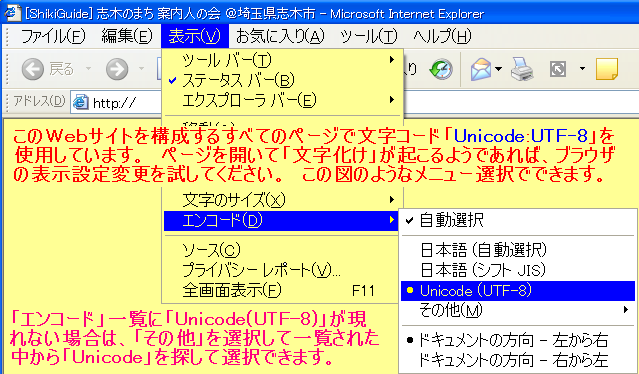
Task: Select 日本語 (自動選択) encoding
Action: [x=518, y=250]
